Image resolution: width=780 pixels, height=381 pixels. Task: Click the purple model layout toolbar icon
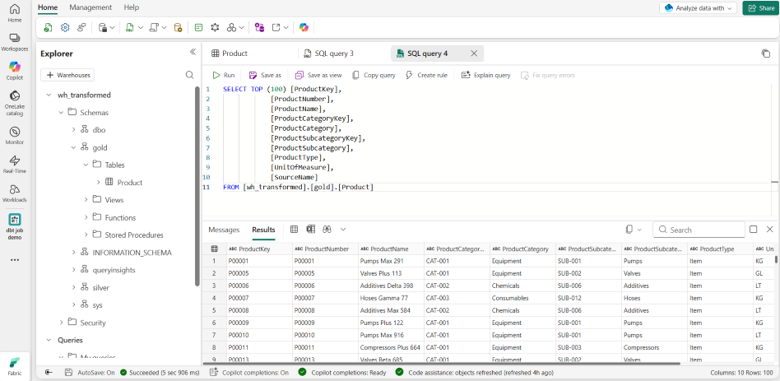[x=259, y=28]
